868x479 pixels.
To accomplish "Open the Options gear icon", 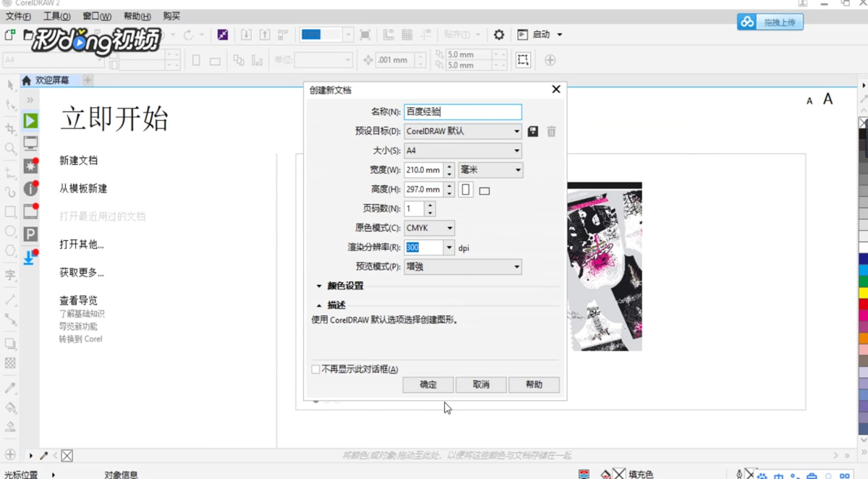I will tap(499, 35).
